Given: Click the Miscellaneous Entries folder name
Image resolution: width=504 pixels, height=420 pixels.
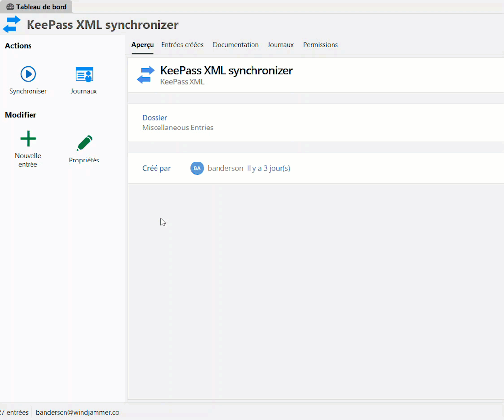Looking at the screenshot, I should [178, 128].
